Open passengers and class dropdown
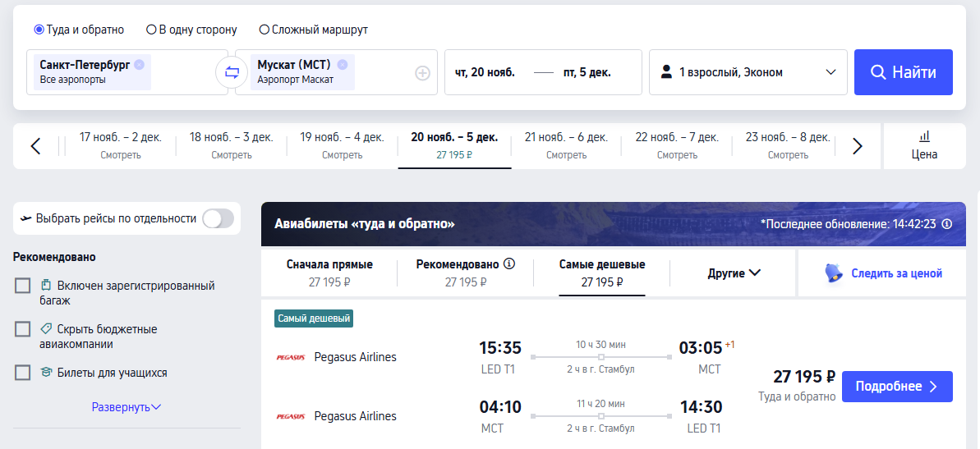This screenshot has height=449, width=980. (x=748, y=72)
